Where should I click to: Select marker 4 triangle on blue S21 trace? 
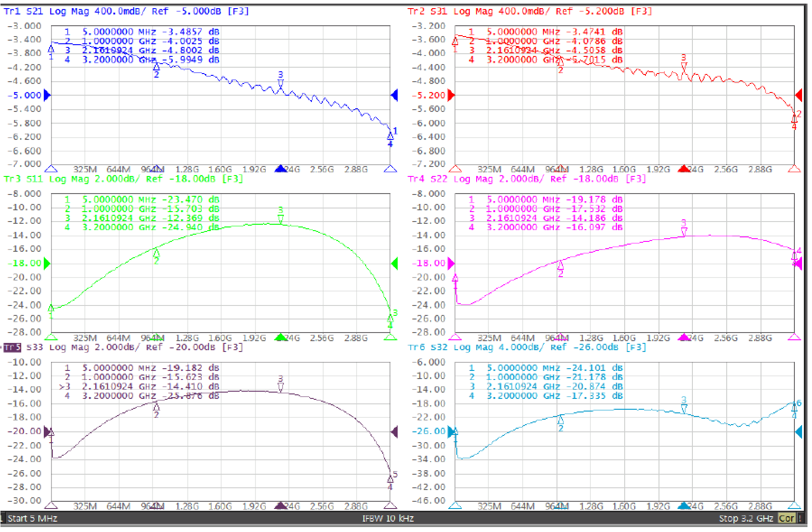390,136
